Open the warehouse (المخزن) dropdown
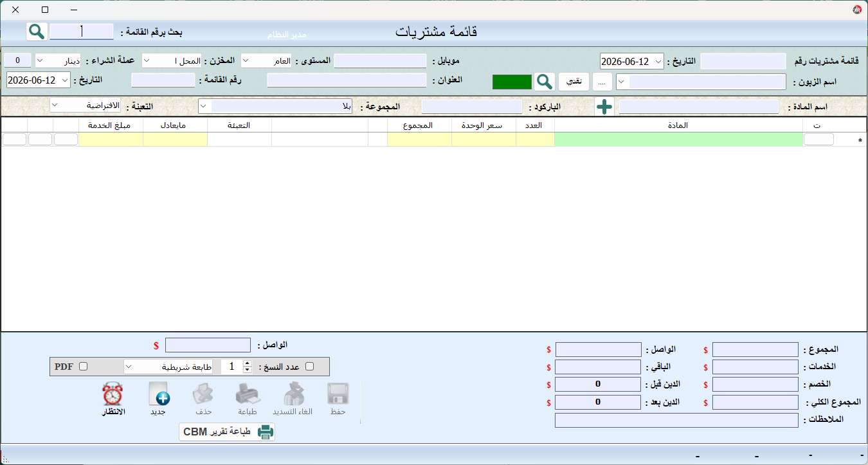The height and width of the screenshot is (465, 868). point(147,60)
